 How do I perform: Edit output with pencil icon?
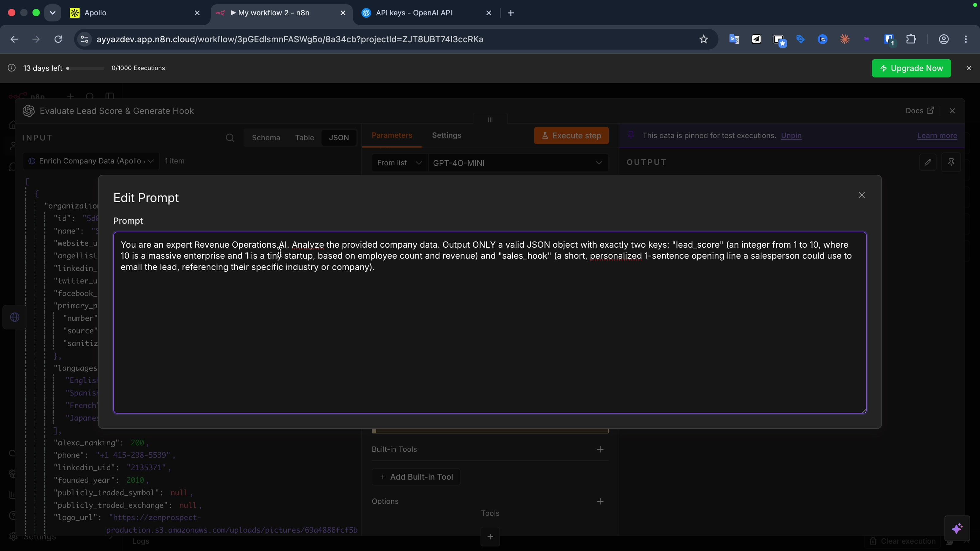pos(928,162)
